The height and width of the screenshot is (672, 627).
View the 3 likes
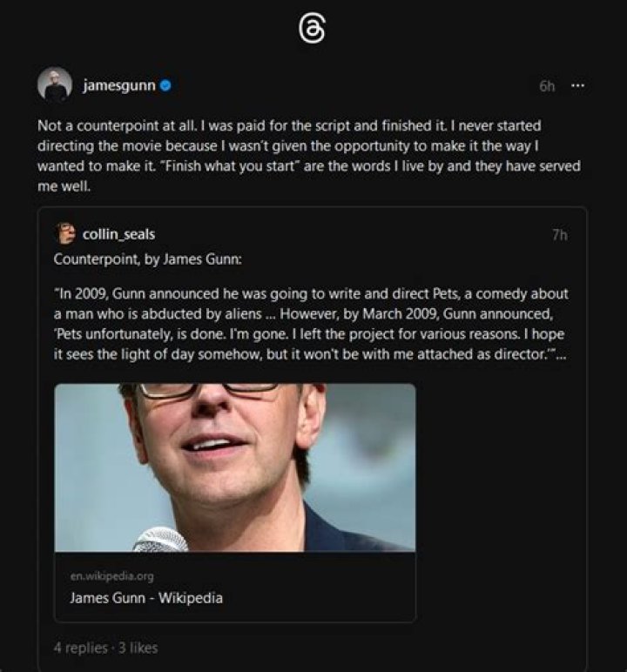pyautogui.click(x=138, y=647)
